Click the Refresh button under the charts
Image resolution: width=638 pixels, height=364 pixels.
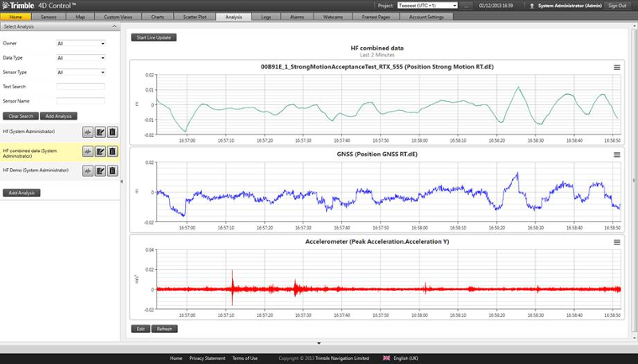[x=164, y=329]
